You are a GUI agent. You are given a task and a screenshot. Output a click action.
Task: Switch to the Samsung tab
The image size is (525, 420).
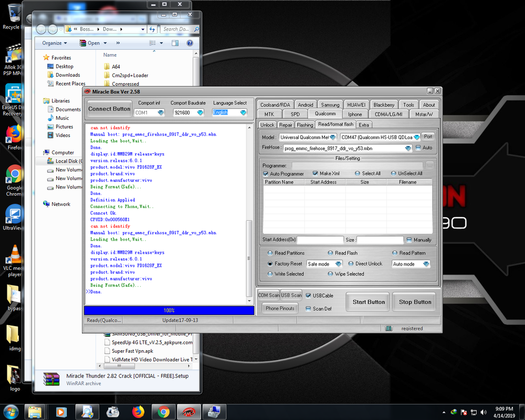pos(330,105)
